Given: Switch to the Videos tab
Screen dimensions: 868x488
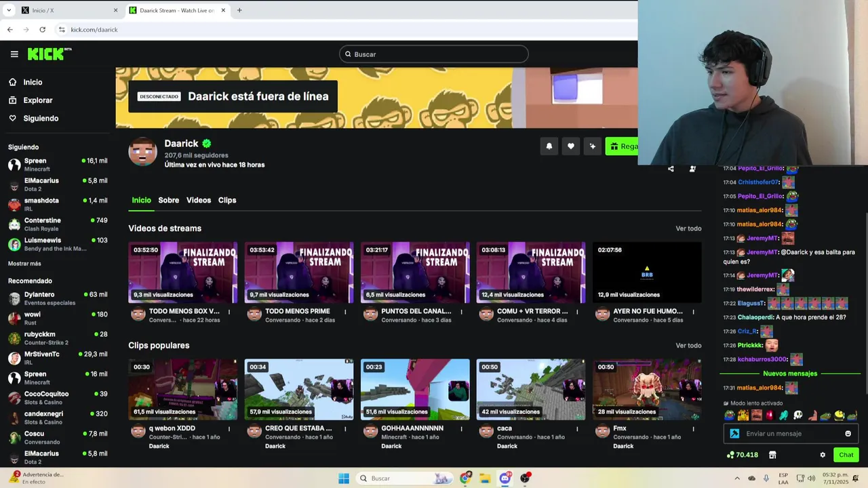Looking at the screenshot, I should pyautogui.click(x=199, y=201).
